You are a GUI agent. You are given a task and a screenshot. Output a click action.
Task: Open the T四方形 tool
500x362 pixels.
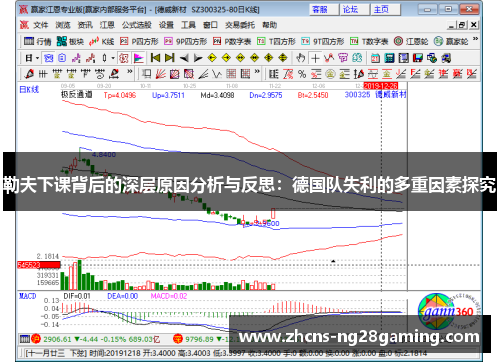pyautogui.click(x=276, y=41)
